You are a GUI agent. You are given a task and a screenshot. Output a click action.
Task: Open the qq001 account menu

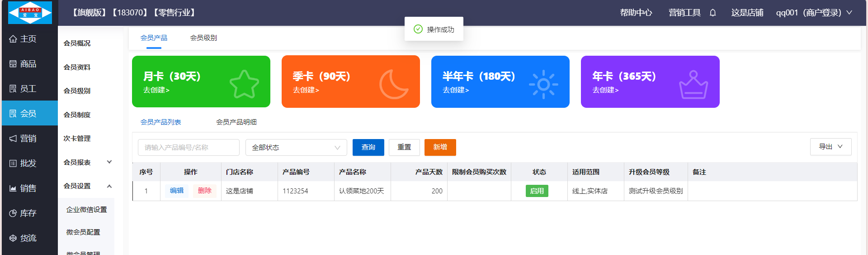pyautogui.click(x=813, y=13)
